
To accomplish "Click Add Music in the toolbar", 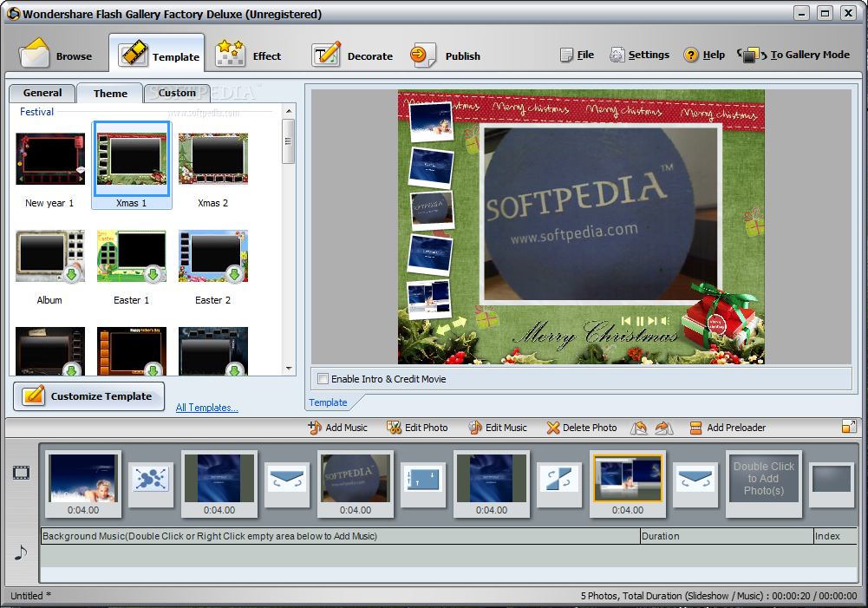I will click(337, 428).
